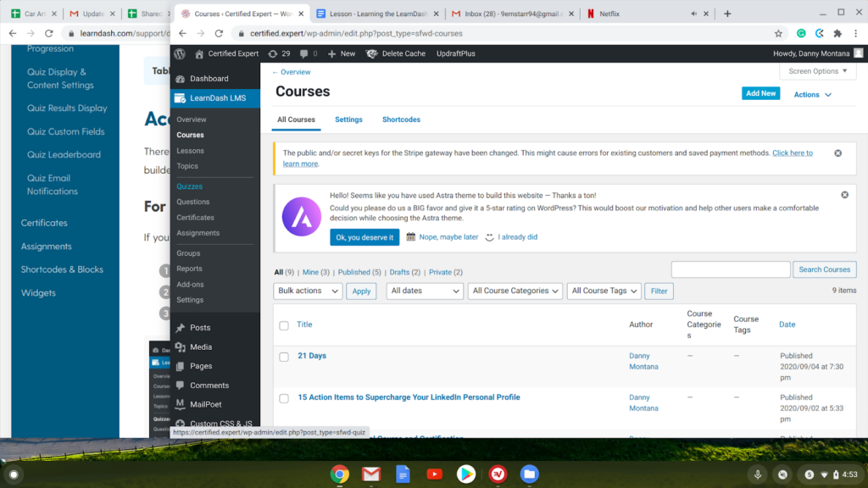Click the I already did link

518,237
